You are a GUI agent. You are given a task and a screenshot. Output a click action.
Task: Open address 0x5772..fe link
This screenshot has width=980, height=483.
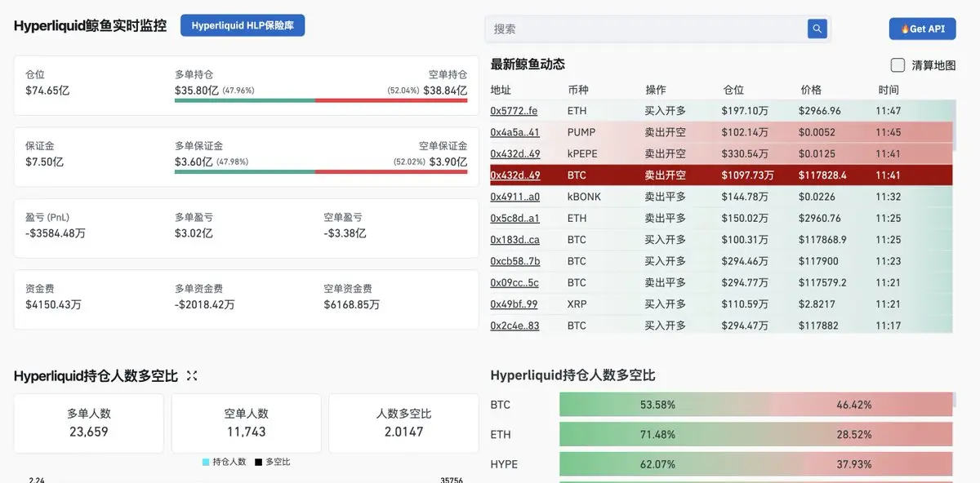pos(514,111)
